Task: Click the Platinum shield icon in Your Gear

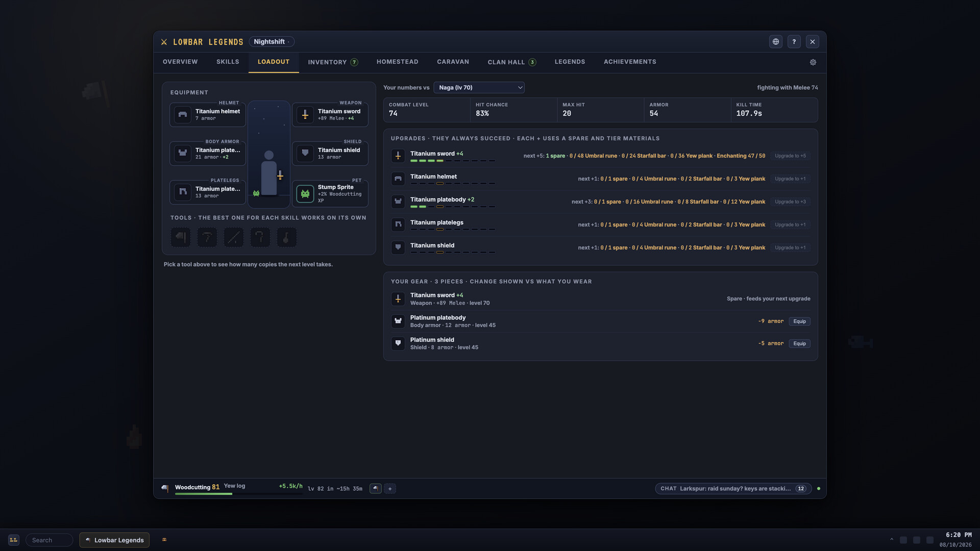Action: click(398, 343)
